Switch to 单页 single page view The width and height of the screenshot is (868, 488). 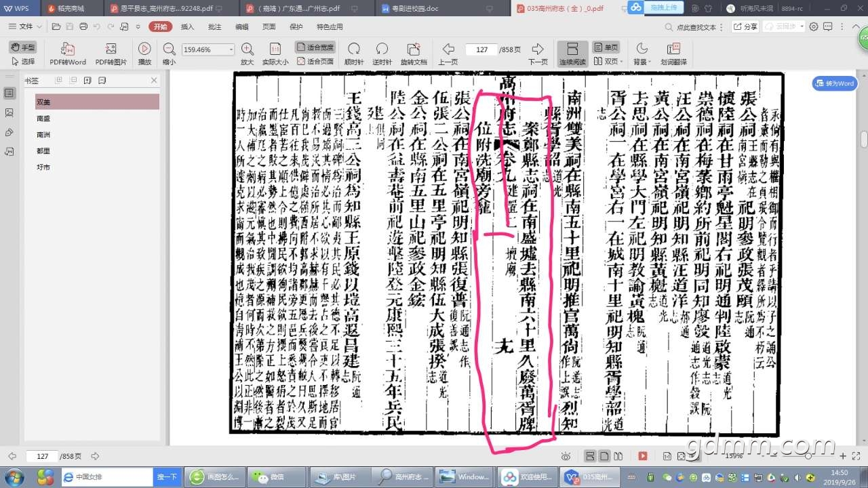coord(606,47)
